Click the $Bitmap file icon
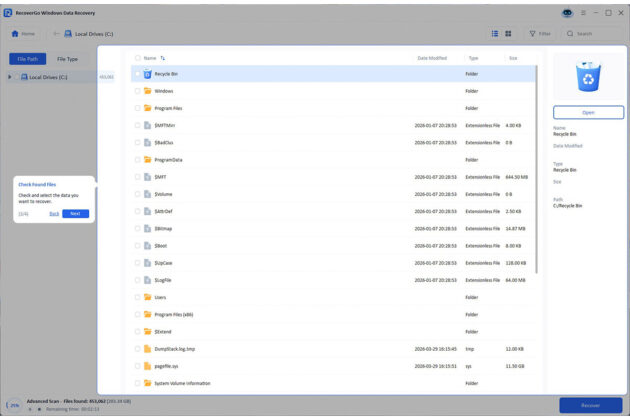This screenshot has width=630, height=420. coord(147,229)
